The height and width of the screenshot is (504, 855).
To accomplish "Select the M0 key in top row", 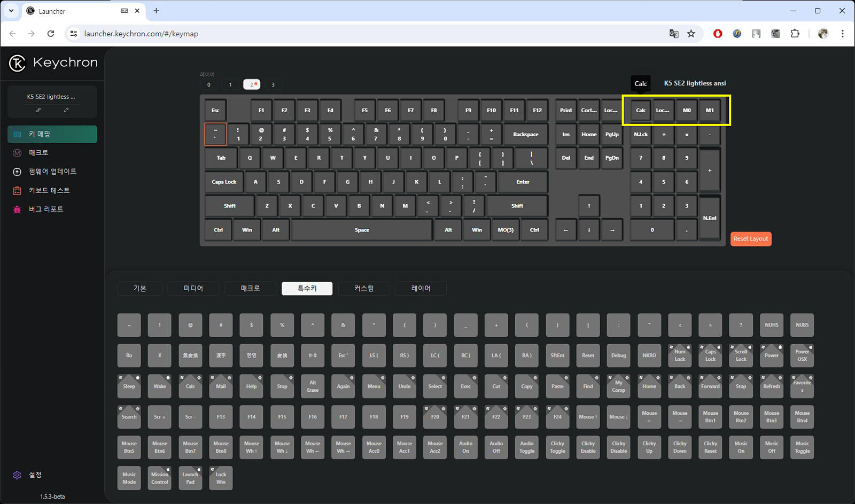I will point(687,110).
